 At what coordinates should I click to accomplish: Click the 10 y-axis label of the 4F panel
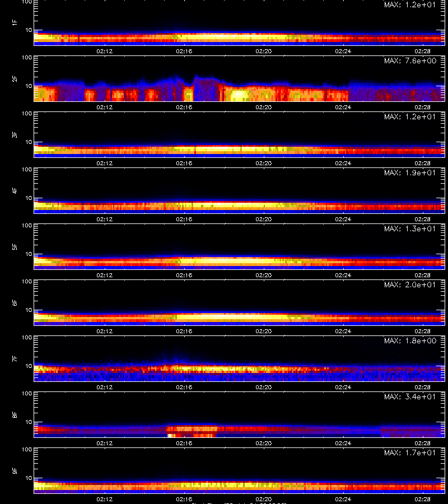click(x=29, y=198)
